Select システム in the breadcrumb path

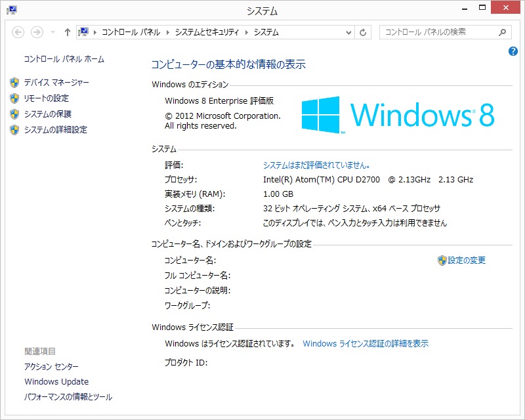[x=266, y=32]
